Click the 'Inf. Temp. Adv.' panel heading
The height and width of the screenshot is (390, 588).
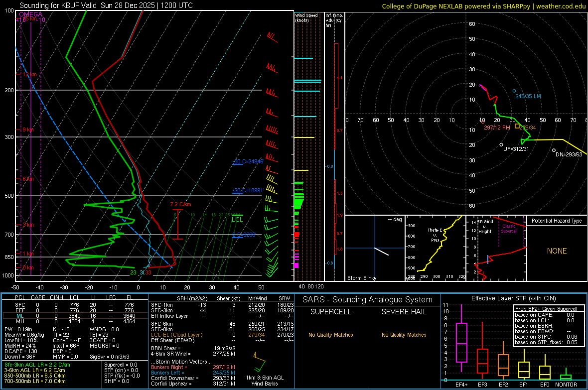[x=334, y=20]
